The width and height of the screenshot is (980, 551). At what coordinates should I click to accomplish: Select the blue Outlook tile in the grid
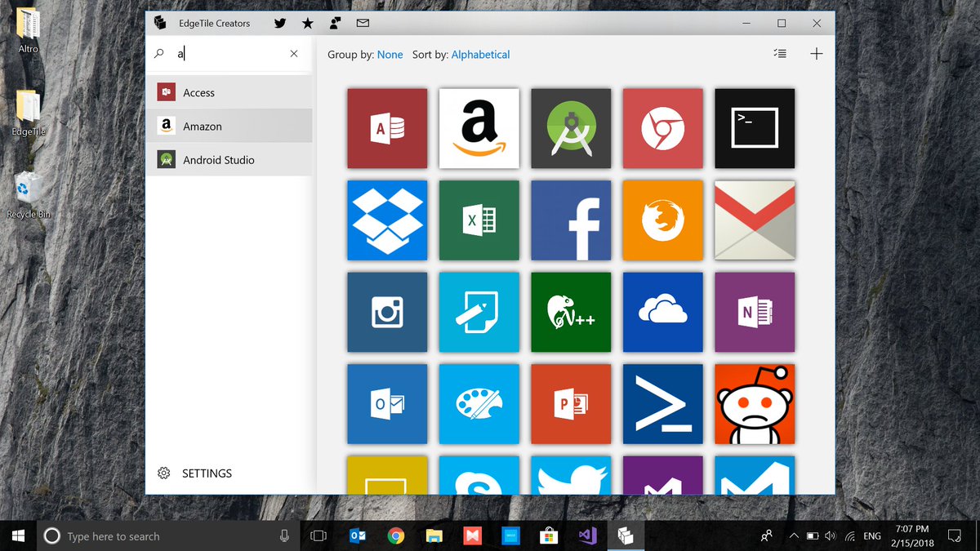pyautogui.click(x=387, y=404)
